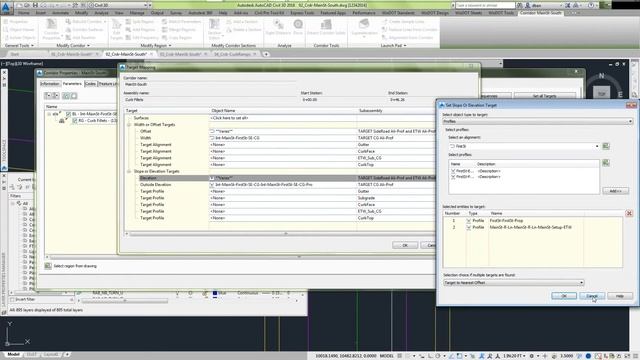Open the Parameters tab in Corridor Properties

coord(72,84)
